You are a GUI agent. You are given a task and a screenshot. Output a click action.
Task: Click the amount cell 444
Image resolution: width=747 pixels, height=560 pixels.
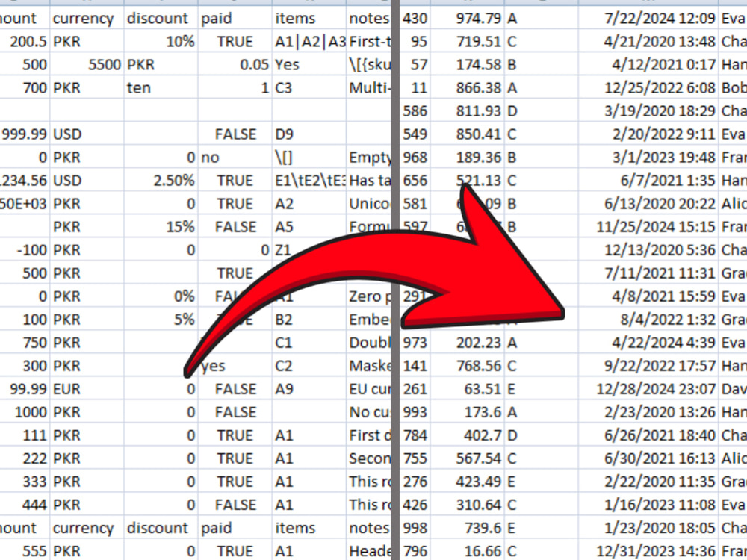pyautogui.click(x=25, y=505)
